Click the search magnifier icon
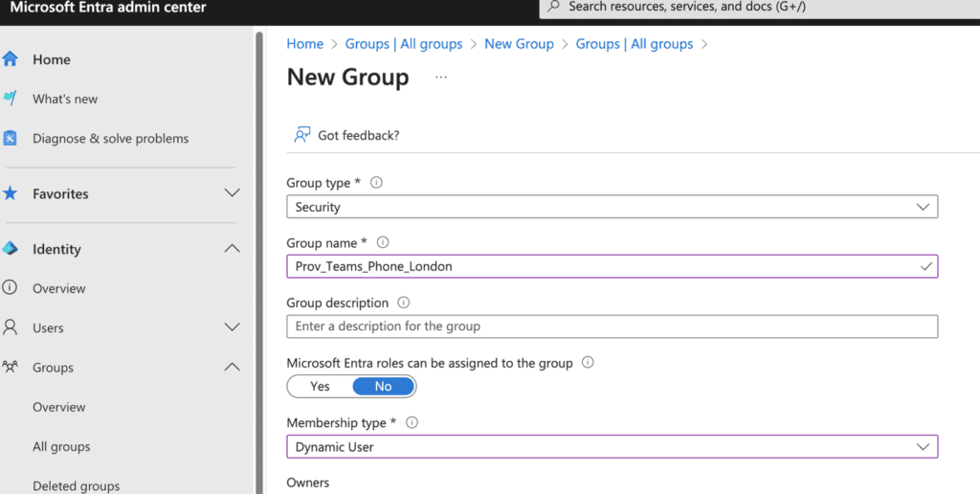The image size is (980, 494). pyautogui.click(x=553, y=7)
